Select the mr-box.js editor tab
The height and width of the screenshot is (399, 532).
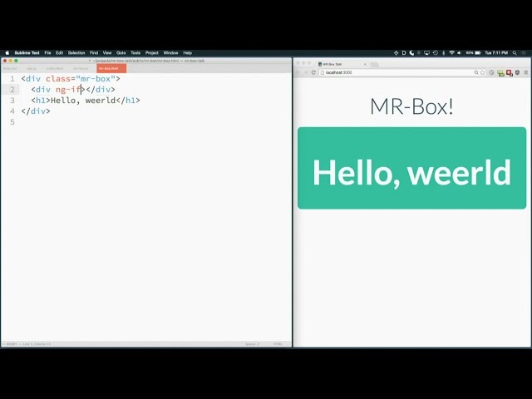click(x=81, y=68)
